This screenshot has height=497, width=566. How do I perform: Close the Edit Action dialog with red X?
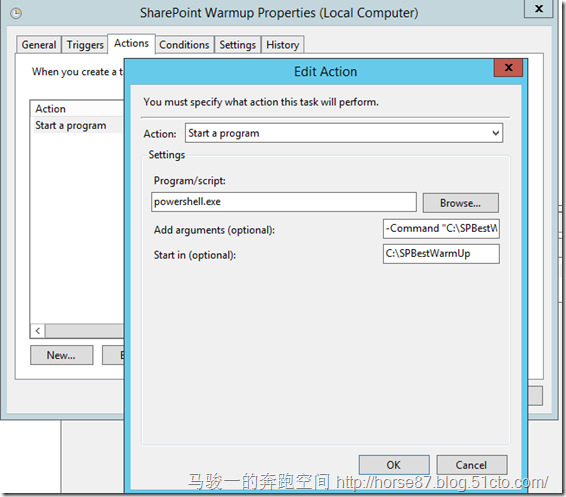(x=508, y=67)
